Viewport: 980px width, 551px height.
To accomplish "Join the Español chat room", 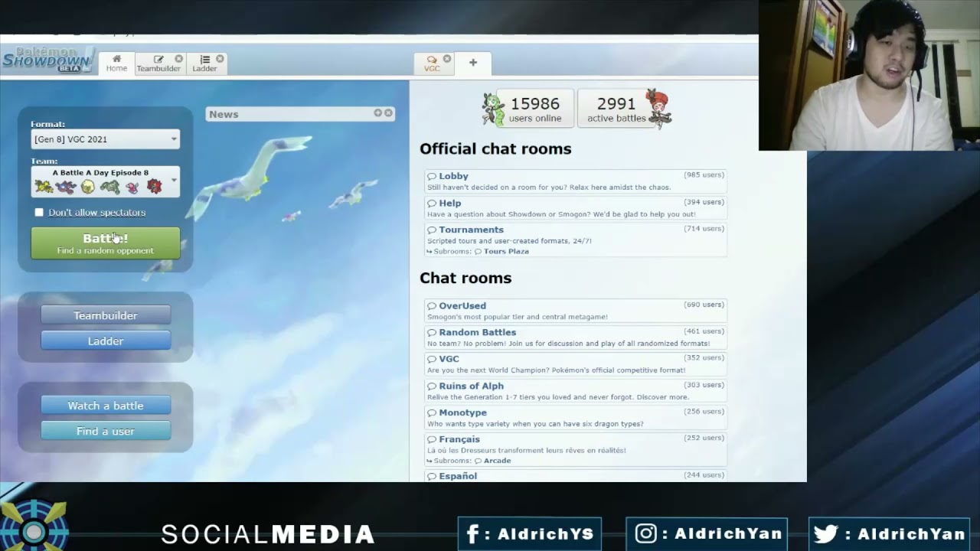I will click(575, 476).
